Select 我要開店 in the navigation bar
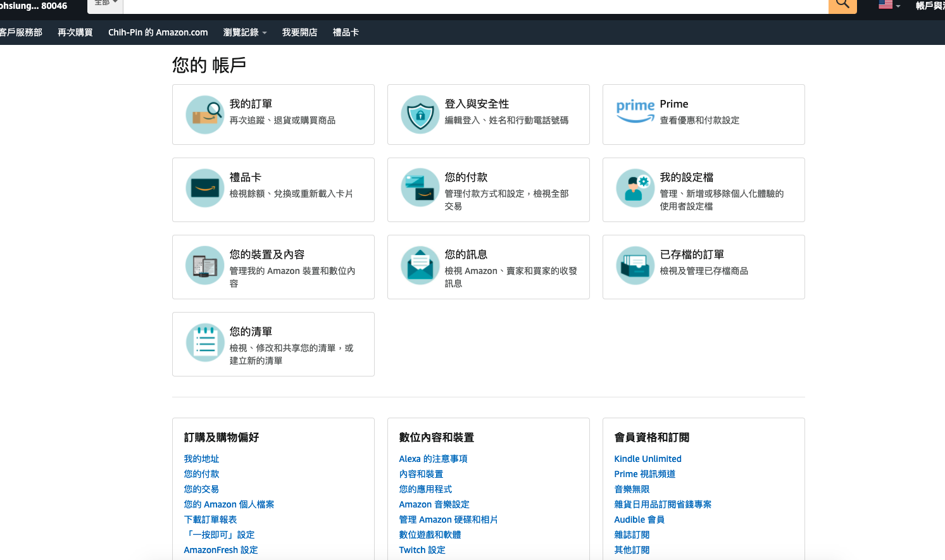The image size is (945, 560). coord(299,32)
